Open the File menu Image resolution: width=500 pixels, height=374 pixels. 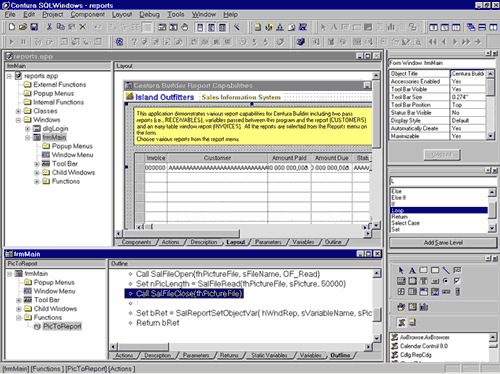coord(10,14)
